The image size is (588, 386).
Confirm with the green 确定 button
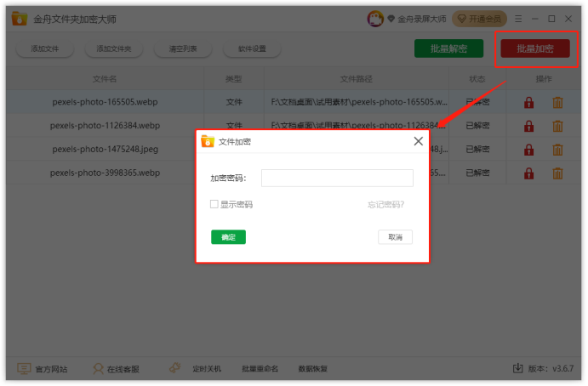pos(228,237)
